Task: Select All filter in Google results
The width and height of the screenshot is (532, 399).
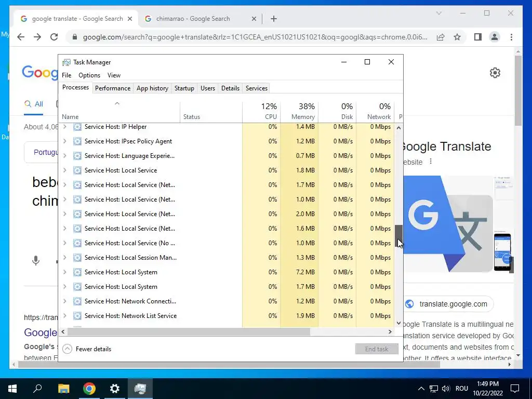Action: [x=34, y=104]
